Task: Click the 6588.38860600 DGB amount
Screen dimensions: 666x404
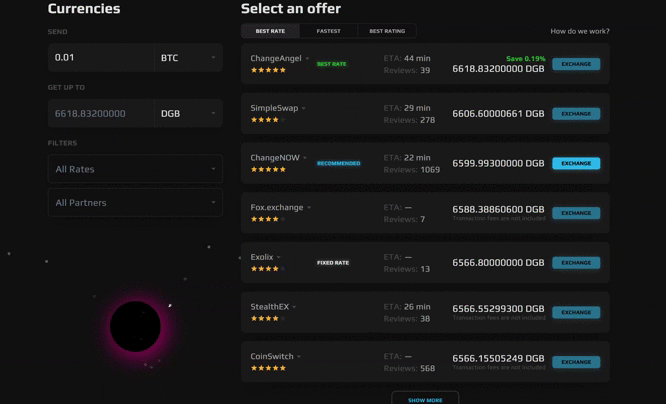Action: click(498, 209)
